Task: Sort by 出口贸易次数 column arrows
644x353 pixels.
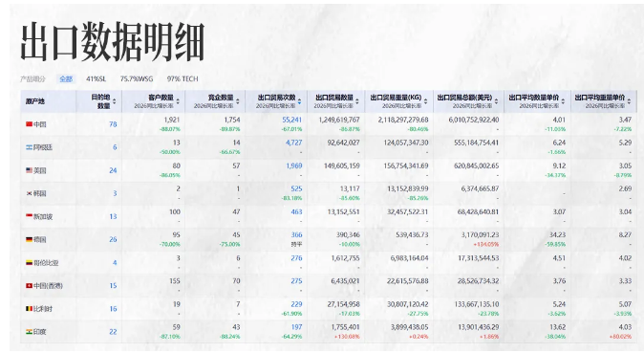Action: tap(299, 101)
